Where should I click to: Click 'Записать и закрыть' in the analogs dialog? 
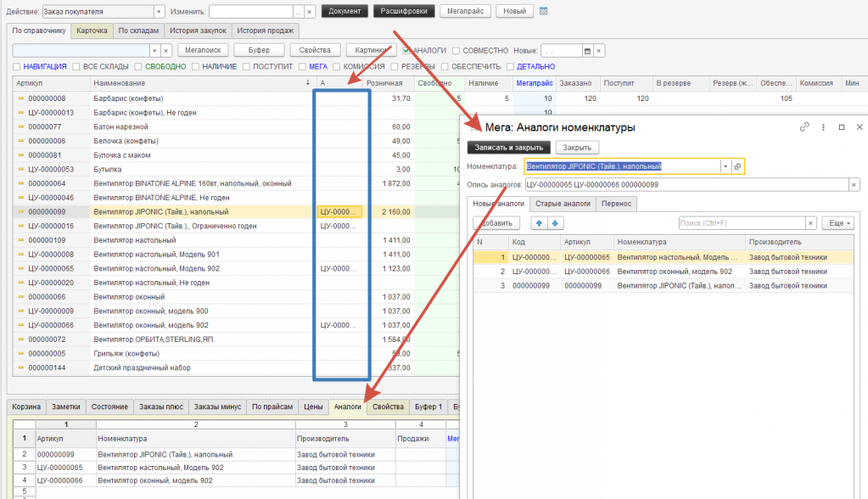pos(509,148)
